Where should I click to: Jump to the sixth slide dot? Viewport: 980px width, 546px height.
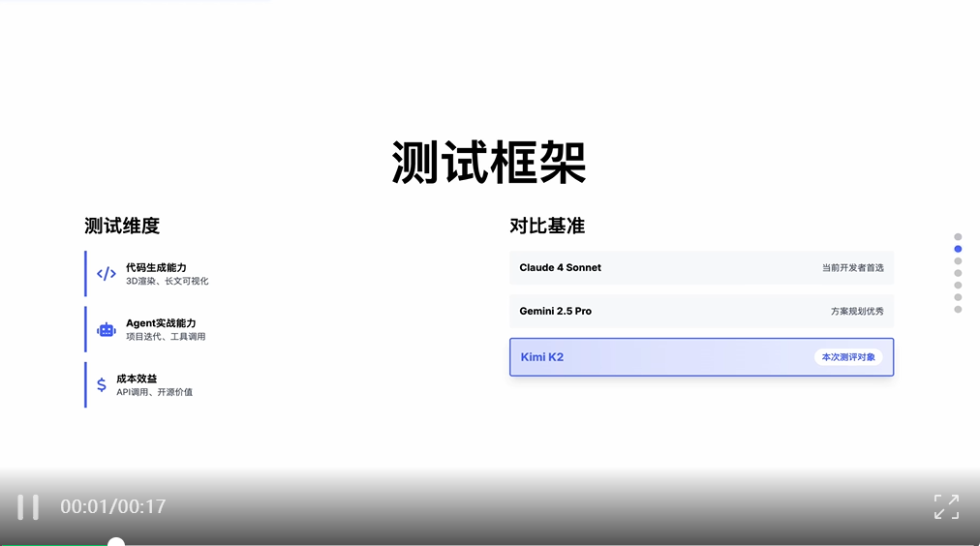(x=958, y=297)
